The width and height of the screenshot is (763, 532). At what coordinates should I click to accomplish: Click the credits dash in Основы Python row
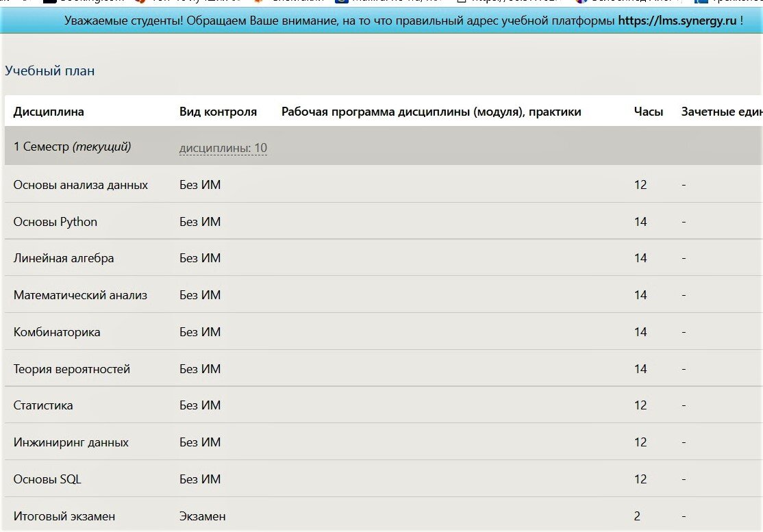pos(684,223)
